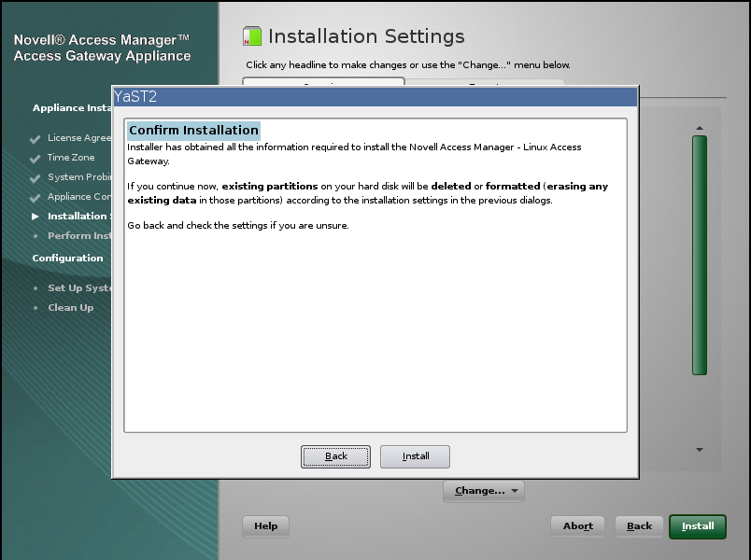Click the scrollbar up arrow

(x=700, y=128)
